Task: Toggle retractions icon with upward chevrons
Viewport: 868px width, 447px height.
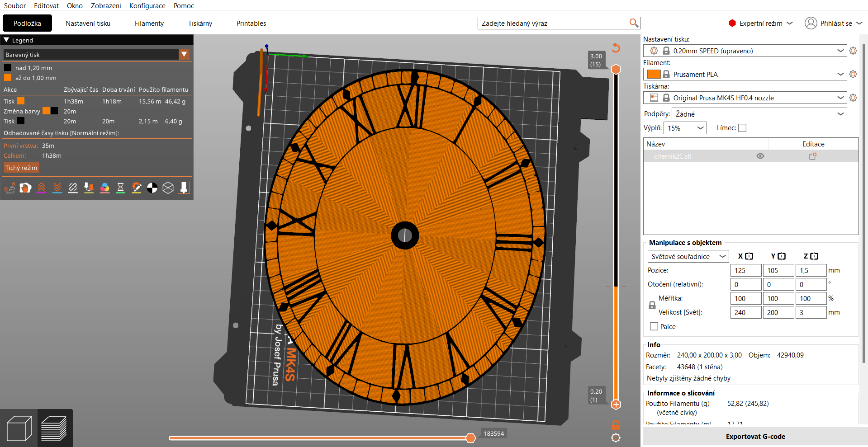Action: coord(41,188)
